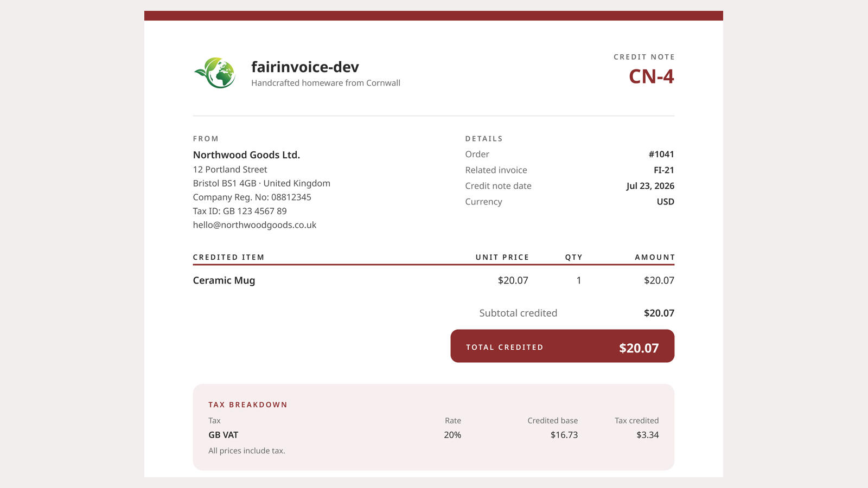Click order number #1041

(661, 154)
